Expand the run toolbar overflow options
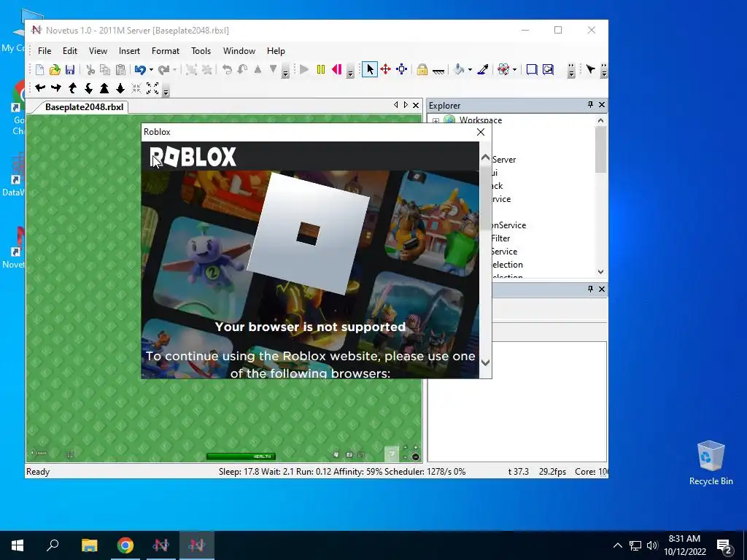Screen dimensions: 747x560 [x=350, y=71]
